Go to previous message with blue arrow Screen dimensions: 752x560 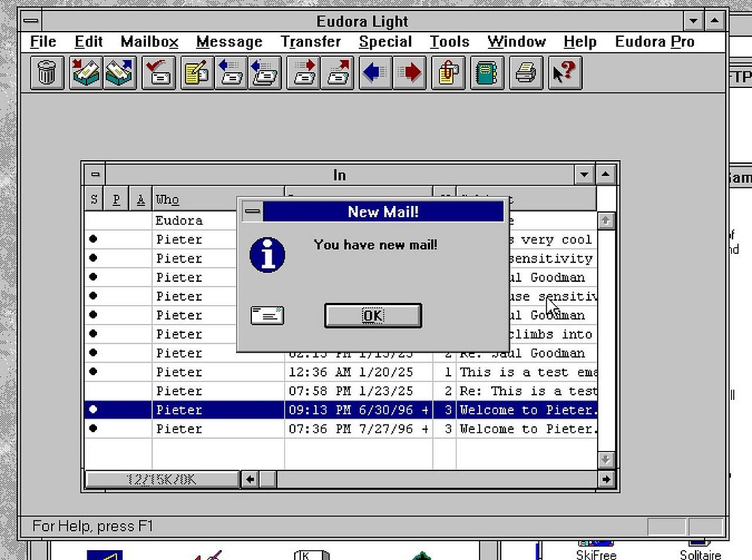pyautogui.click(x=375, y=74)
